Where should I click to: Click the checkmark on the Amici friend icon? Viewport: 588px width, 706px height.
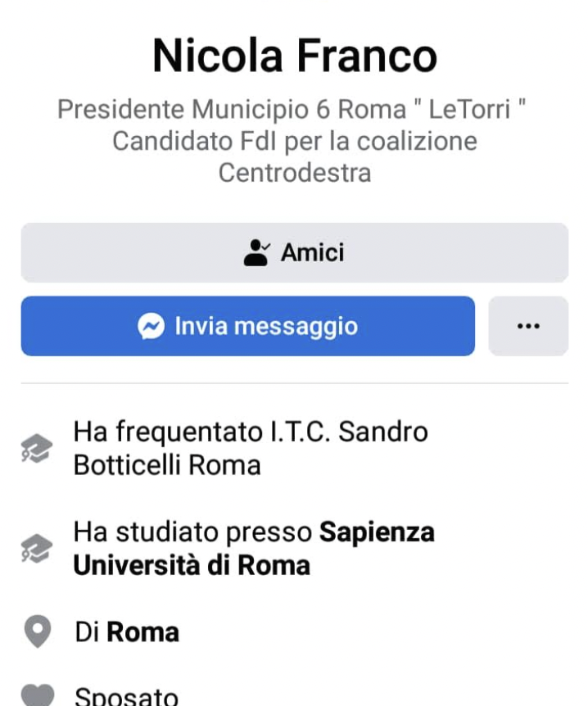pyautogui.click(x=264, y=246)
